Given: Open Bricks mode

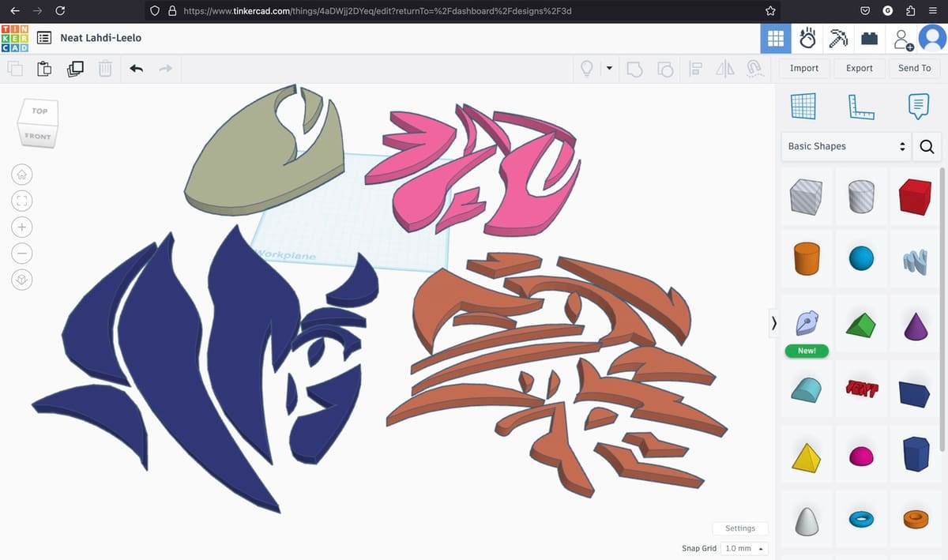Looking at the screenshot, I should 869,38.
